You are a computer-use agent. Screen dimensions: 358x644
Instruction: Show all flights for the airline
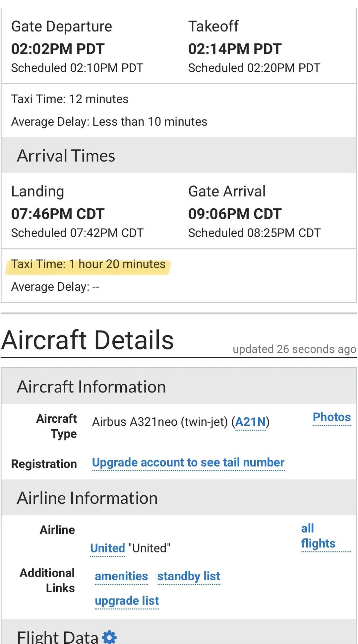[318, 536]
